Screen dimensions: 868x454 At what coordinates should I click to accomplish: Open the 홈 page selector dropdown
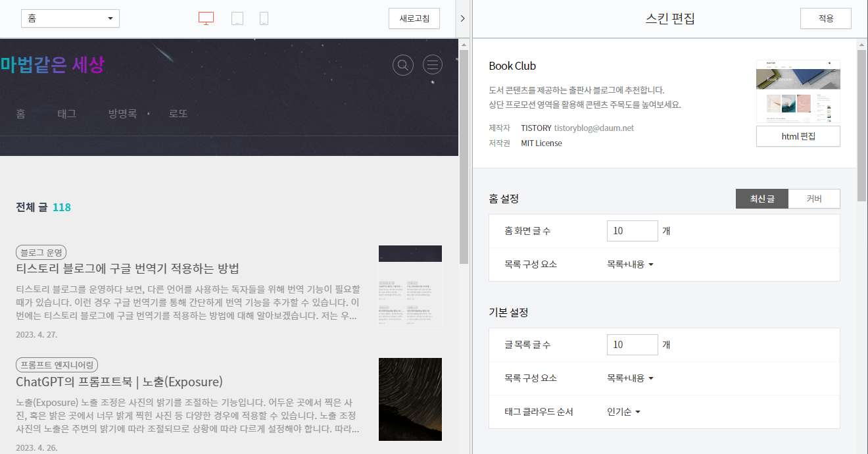point(70,18)
